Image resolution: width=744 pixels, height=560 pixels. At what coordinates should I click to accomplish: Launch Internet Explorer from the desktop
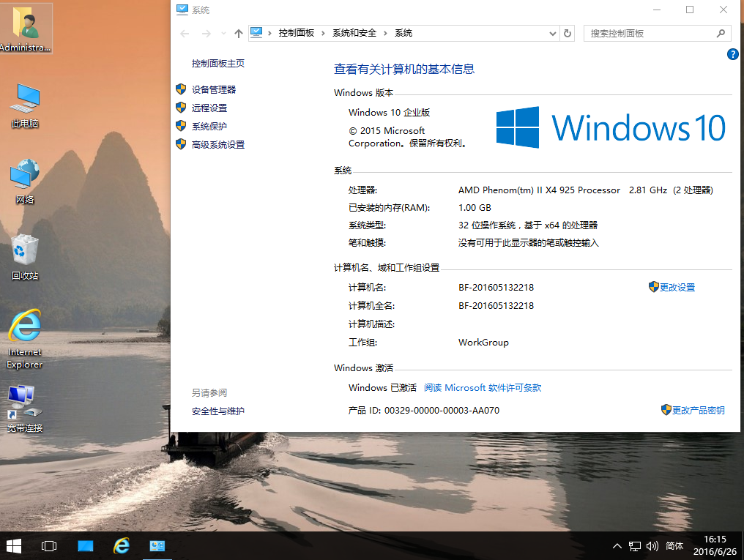point(25,340)
